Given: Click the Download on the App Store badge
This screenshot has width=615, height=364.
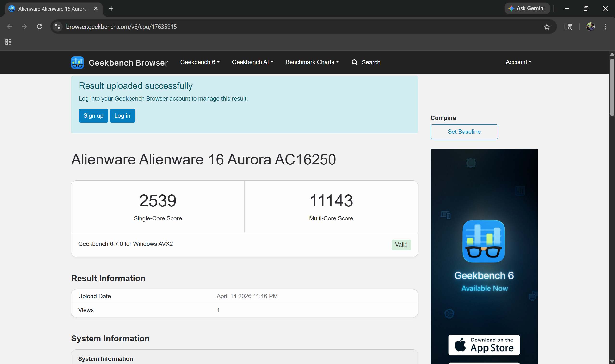Looking at the screenshot, I should (x=484, y=345).
